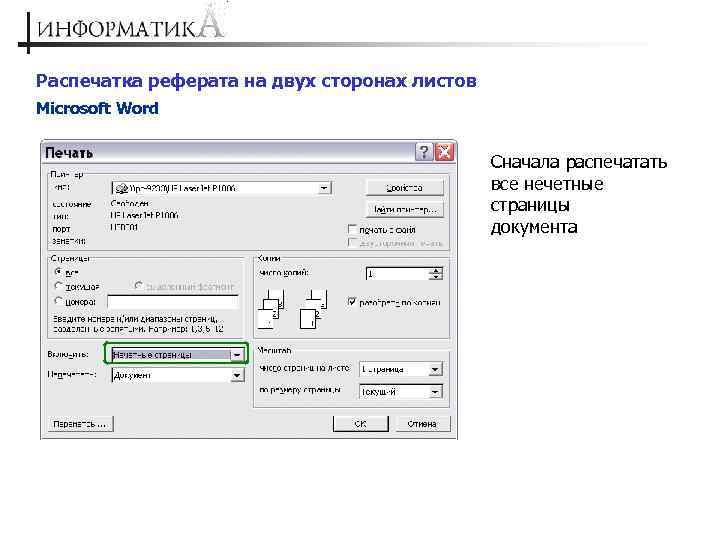Click the help question mark button
The height and width of the screenshot is (540, 720).
pyautogui.click(x=423, y=152)
